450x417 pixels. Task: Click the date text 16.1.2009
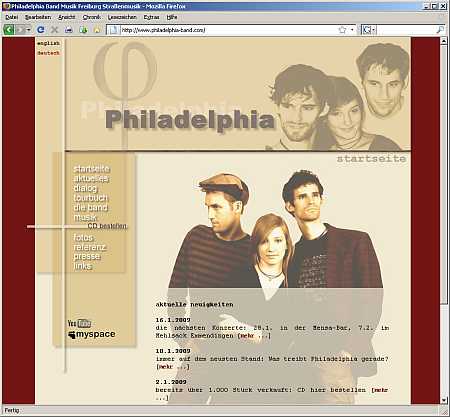tap(173, 320)
